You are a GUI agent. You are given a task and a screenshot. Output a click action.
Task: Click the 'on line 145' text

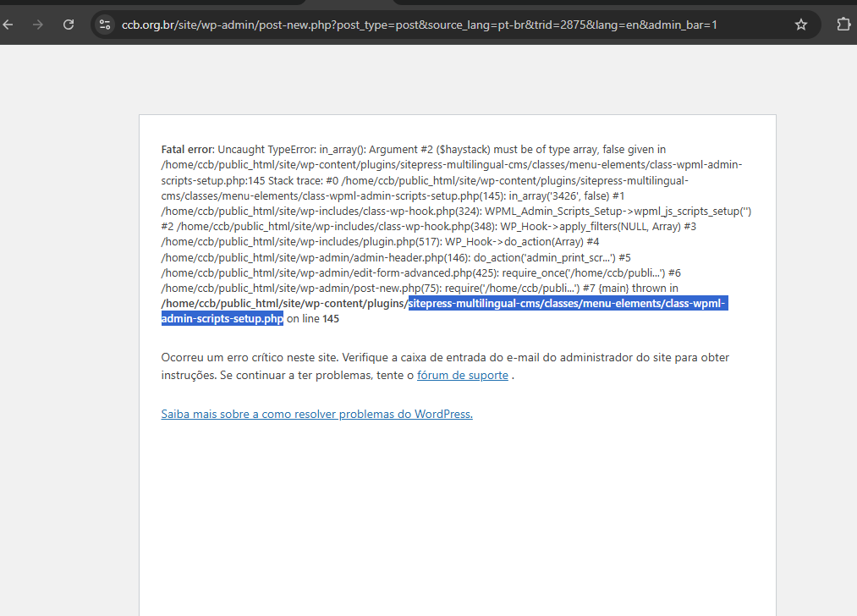(313, 319)
